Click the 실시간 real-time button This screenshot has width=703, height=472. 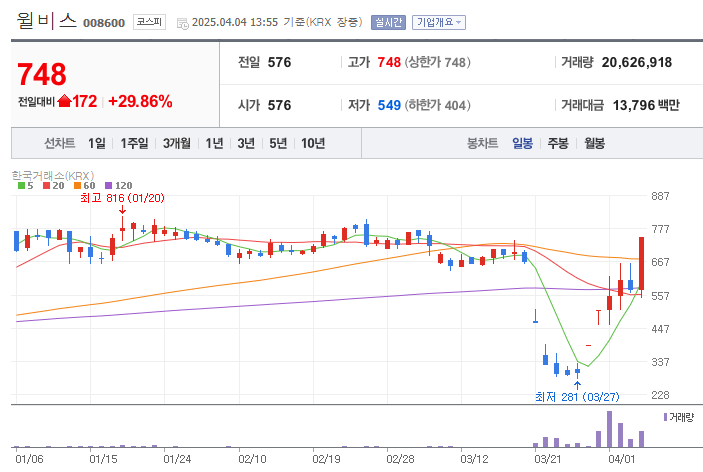(x=388, y=22)
